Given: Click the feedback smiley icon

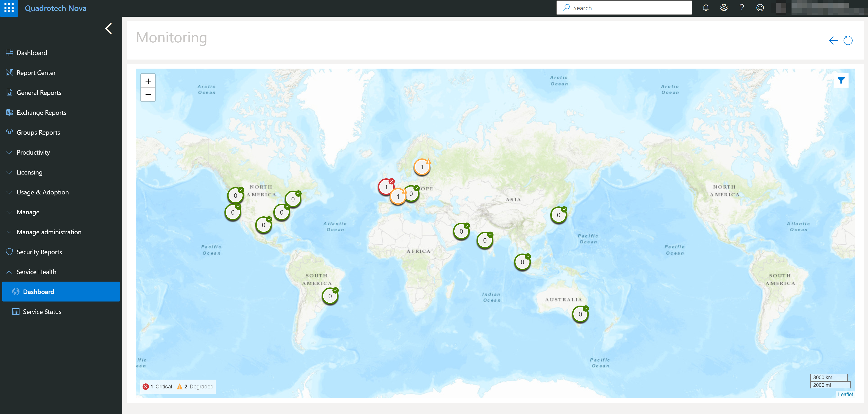Looking at the screenshot, I should click(x=760, y=8).
